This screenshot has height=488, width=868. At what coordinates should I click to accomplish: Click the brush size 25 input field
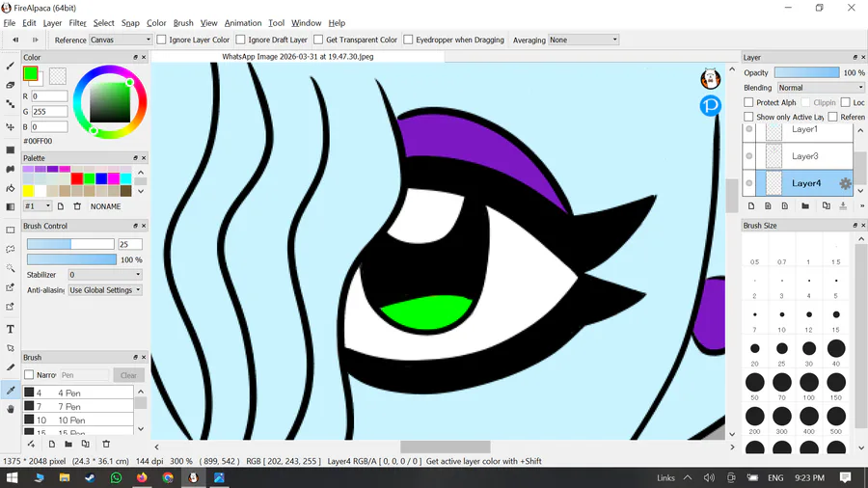[x=129, y=244]
